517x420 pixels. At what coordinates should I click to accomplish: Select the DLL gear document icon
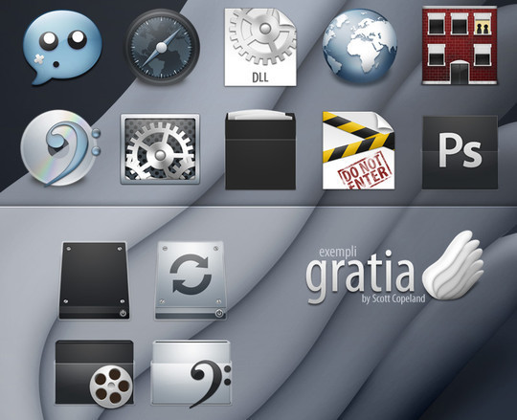[x=260, y=47]
